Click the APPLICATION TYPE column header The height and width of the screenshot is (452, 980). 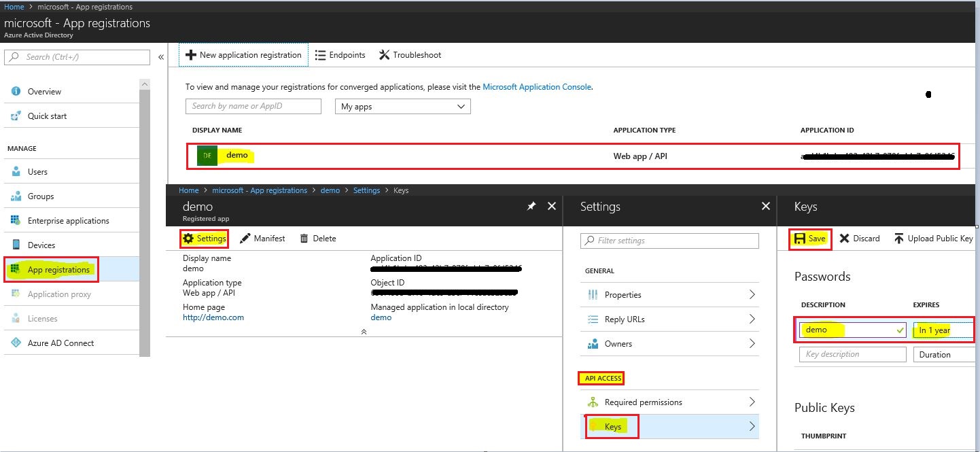click(x=644, y=130)
